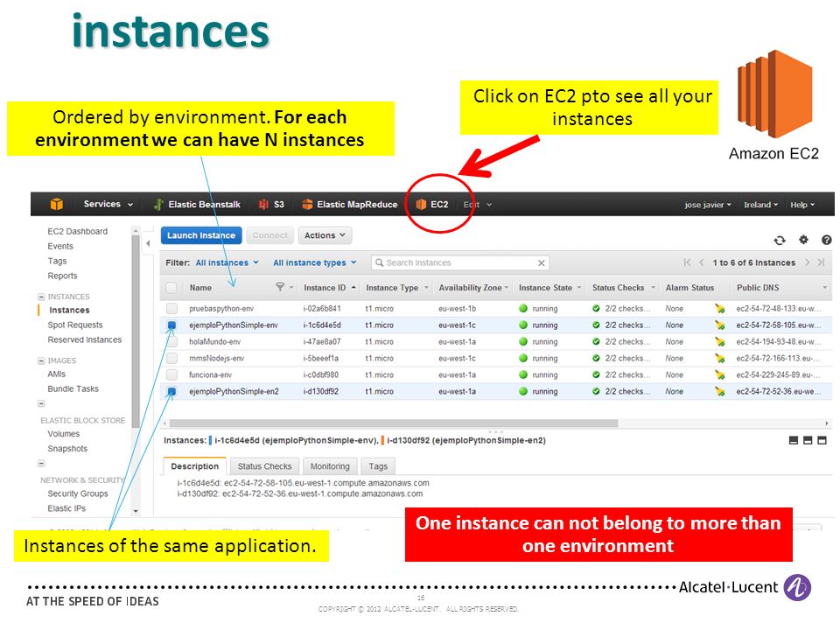
Task: Clear the search box with the X icon
Action: pyautogui.click(x=541, y=262)
